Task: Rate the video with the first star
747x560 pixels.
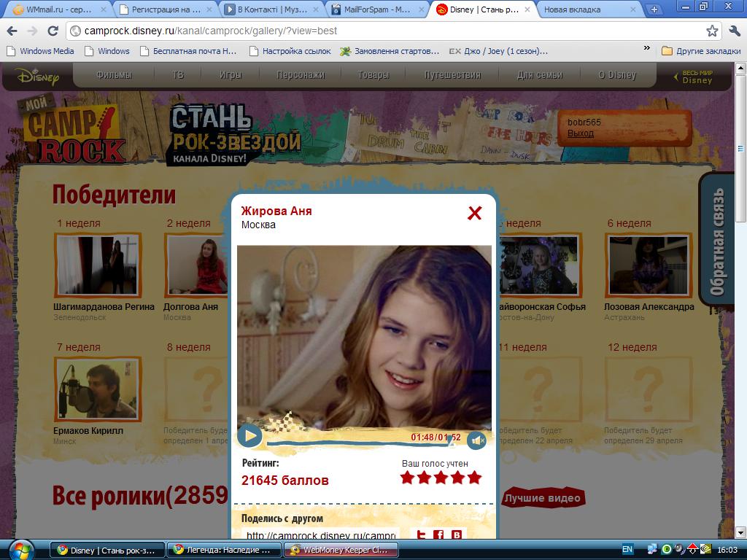Action: click(407, 477)
